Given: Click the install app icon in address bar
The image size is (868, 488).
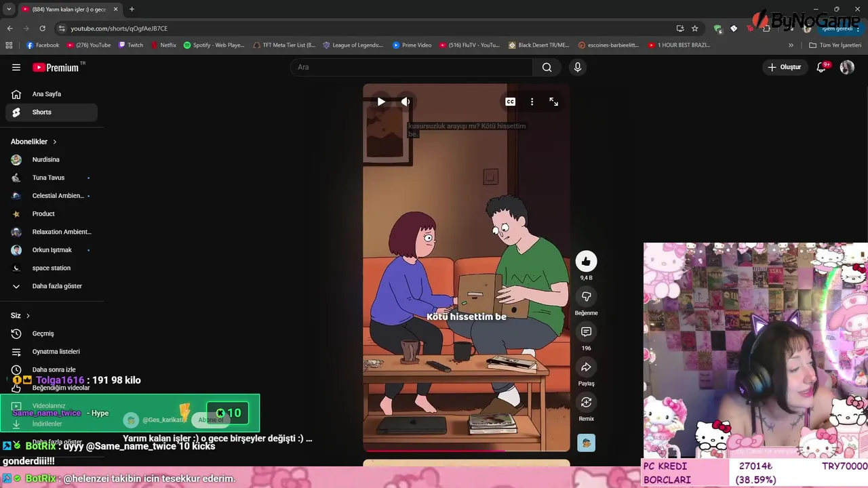Looking at the screenshot, I should coord(680,28).
